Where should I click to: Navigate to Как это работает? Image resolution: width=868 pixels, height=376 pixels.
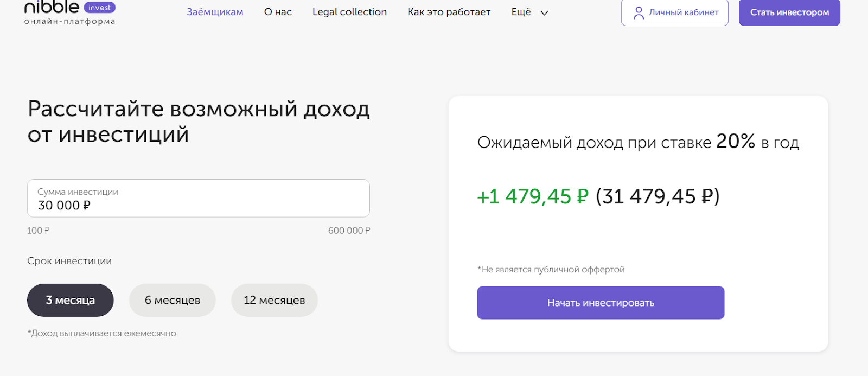pos(449,12)
